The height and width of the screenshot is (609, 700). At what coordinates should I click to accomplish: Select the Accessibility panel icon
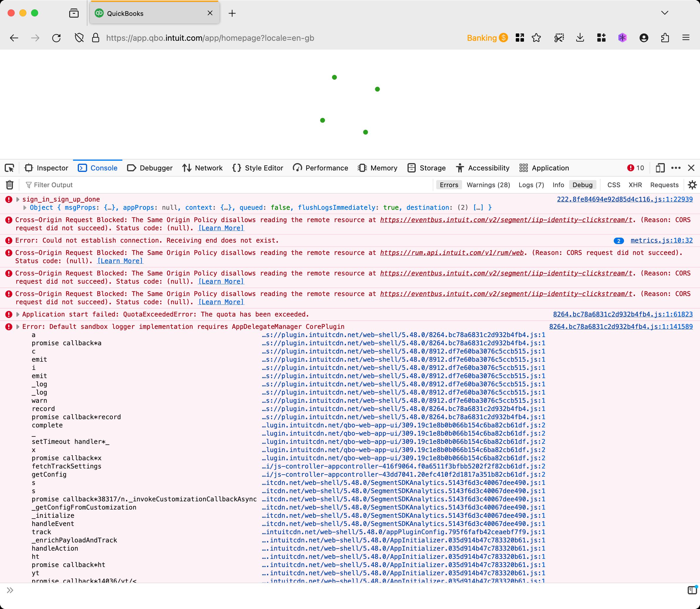[x=461, y=168]
